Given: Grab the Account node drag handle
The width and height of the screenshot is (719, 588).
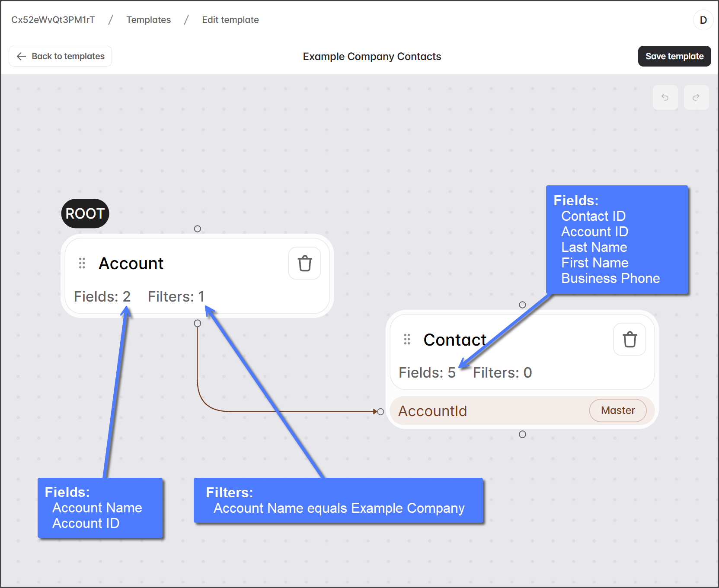Looking at the screenshot, I should [x=82, y=263].
